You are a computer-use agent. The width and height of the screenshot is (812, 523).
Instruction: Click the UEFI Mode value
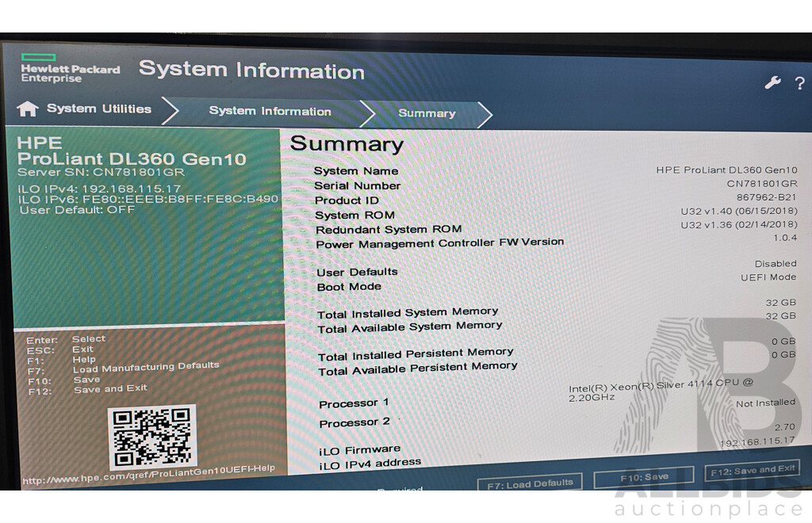768,277
